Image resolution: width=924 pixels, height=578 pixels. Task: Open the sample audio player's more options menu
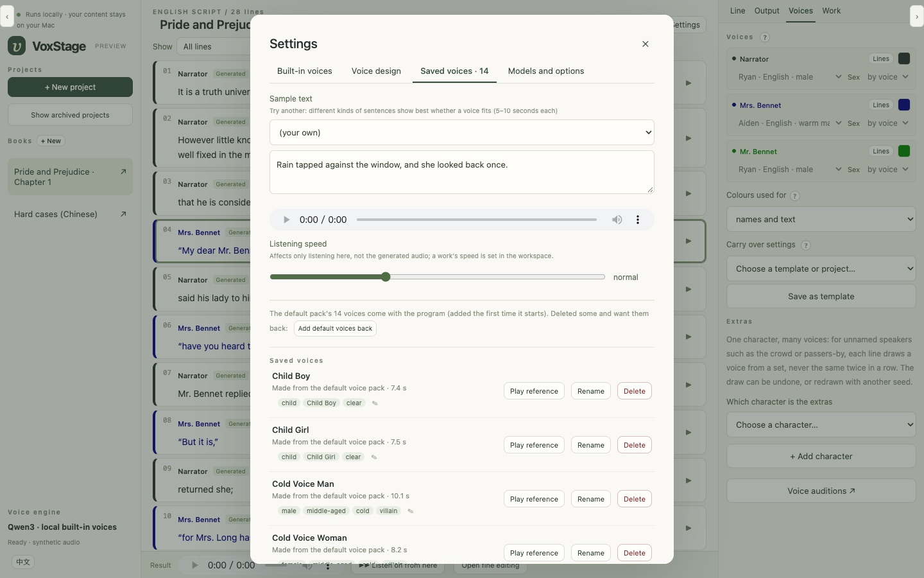[x=638, y=220]
